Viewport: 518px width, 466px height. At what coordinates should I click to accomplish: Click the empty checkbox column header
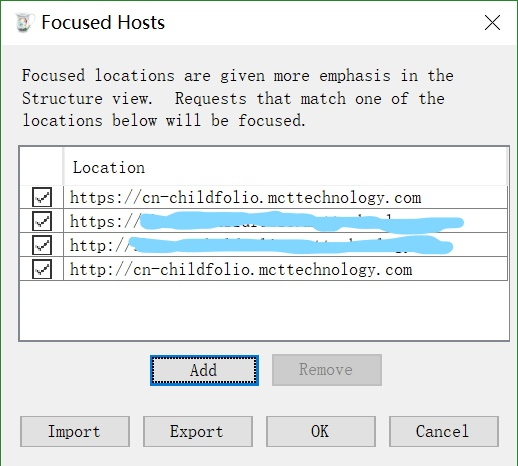click(x=41, y=167)
